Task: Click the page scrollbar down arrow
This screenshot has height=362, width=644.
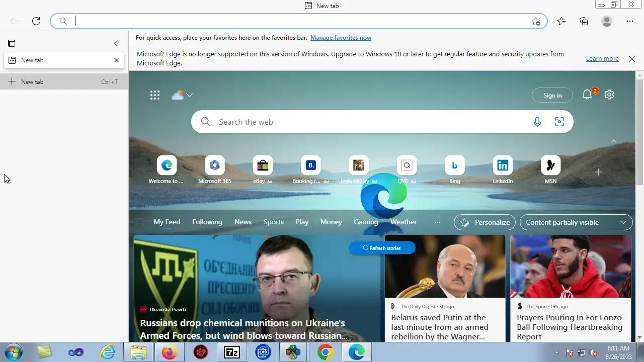Action: (x=640, y=338)
